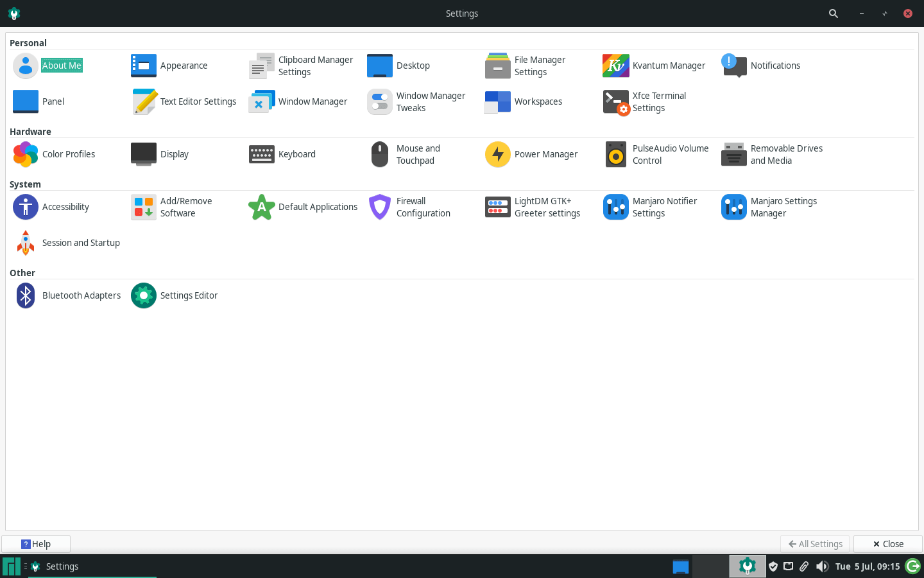Select the Settings taskbar window button
Image resolution: width=924 pixels, height=578 pixels.
(92, 566)
